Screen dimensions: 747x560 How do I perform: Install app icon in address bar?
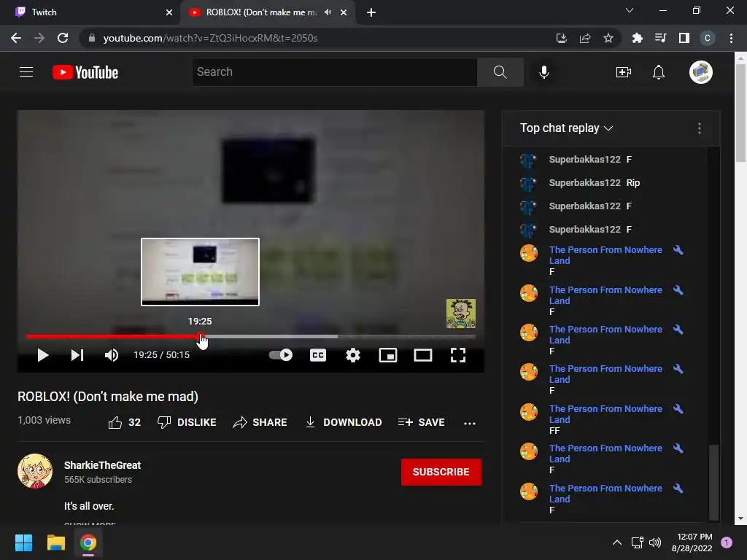tap(561, 38)
